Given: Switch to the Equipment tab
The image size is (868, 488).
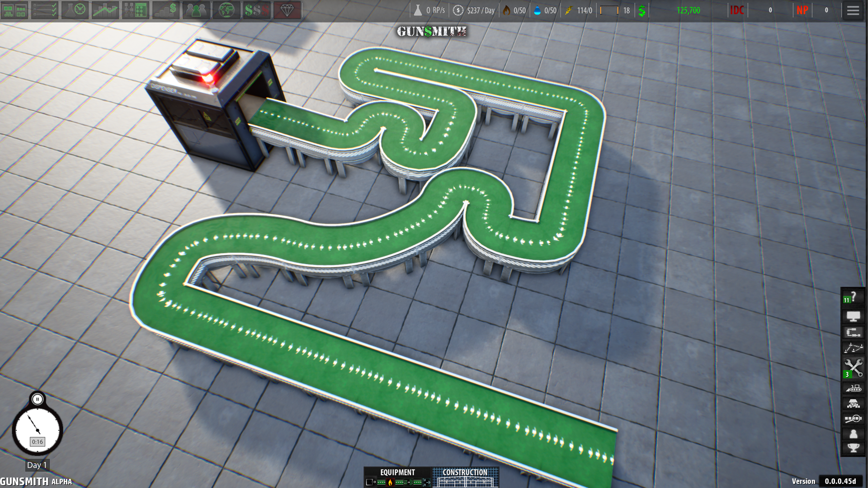Looking at the screenshot, I should (x=397, y=473).
